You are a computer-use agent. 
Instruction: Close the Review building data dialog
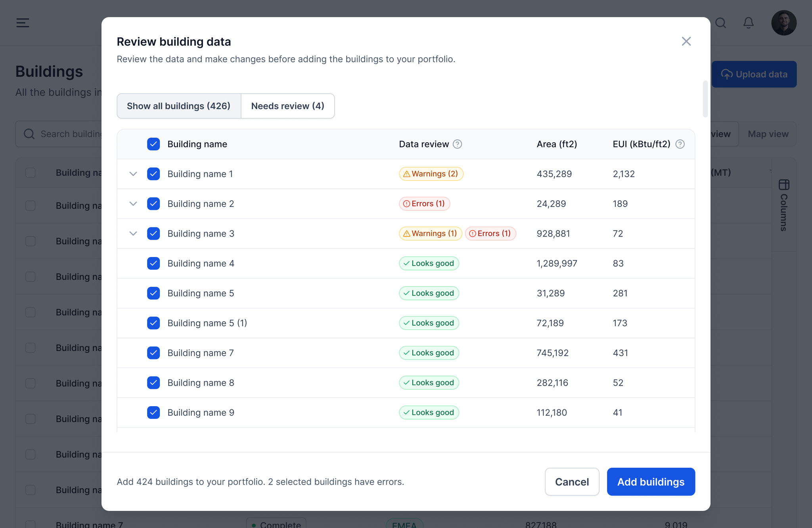[686, 41]
